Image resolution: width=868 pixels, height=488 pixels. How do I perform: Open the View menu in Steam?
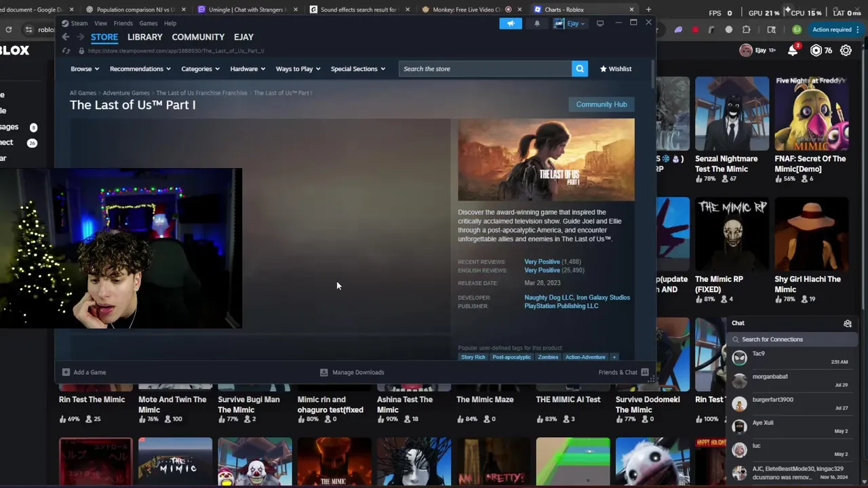point(100,23)
